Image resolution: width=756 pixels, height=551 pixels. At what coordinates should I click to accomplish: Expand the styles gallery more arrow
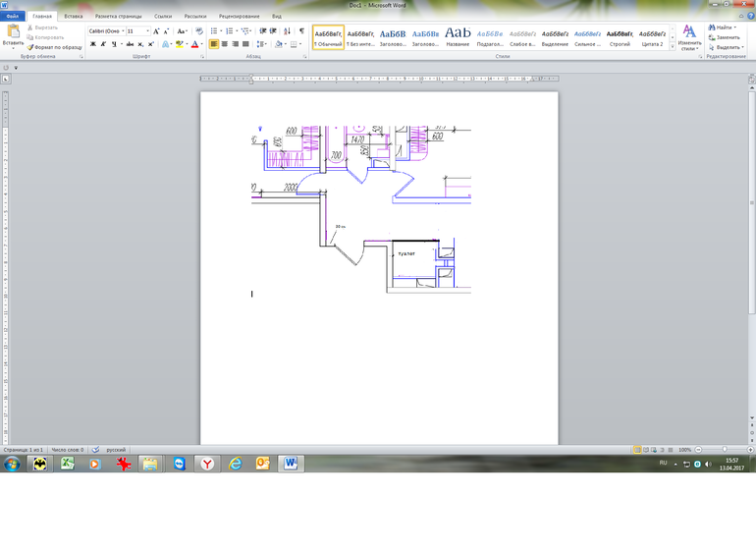pos(672,45)
